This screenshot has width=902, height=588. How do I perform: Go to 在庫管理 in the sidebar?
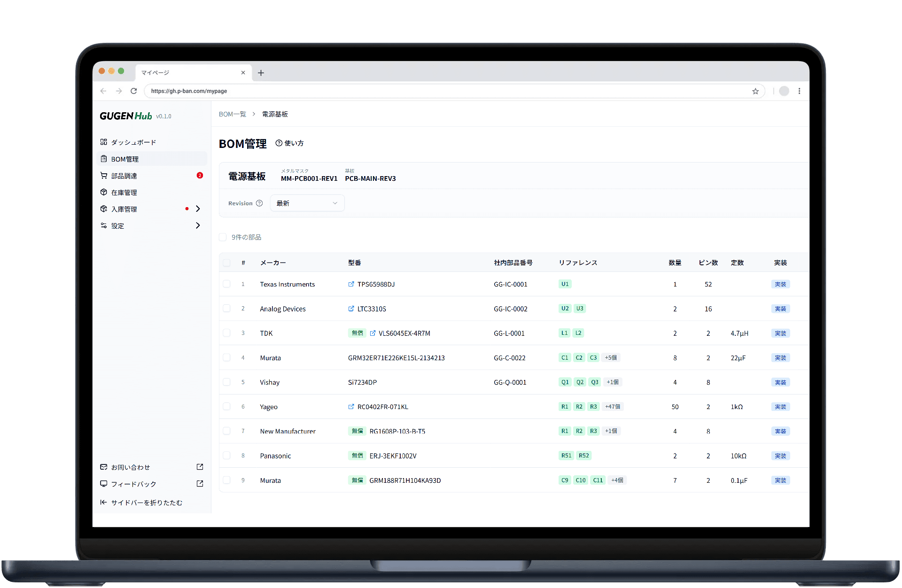[x=152, y=193]
